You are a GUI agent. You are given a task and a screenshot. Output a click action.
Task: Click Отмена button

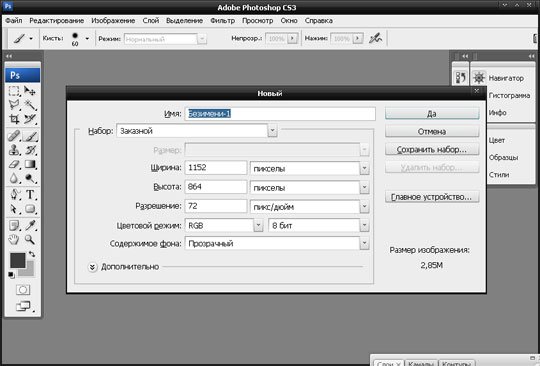[x=432, y=132]
